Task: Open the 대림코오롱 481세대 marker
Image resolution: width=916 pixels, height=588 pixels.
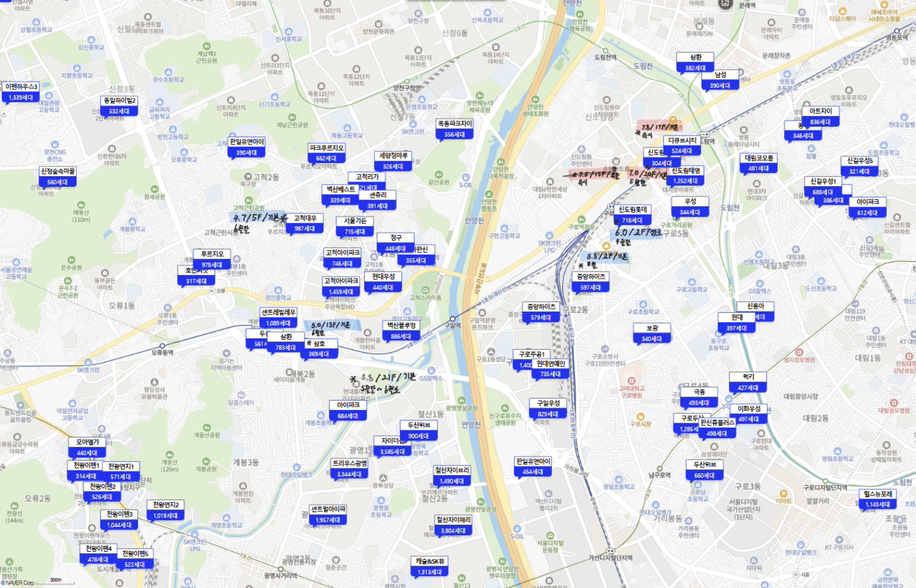Action: (758, 163)
